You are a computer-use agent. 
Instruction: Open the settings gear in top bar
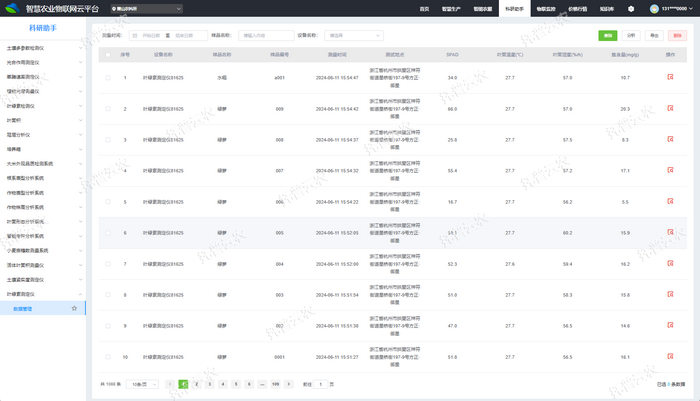click(631, 9)
